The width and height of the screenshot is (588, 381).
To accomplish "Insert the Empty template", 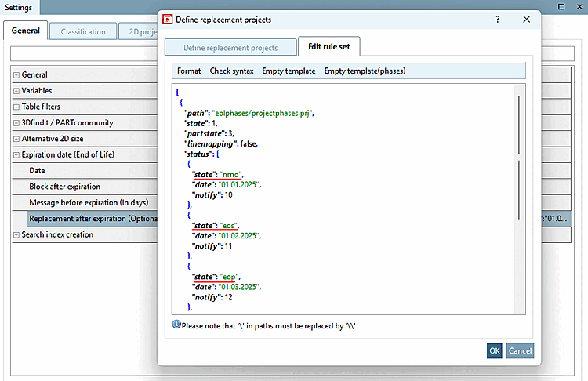I will coord(289,71).
